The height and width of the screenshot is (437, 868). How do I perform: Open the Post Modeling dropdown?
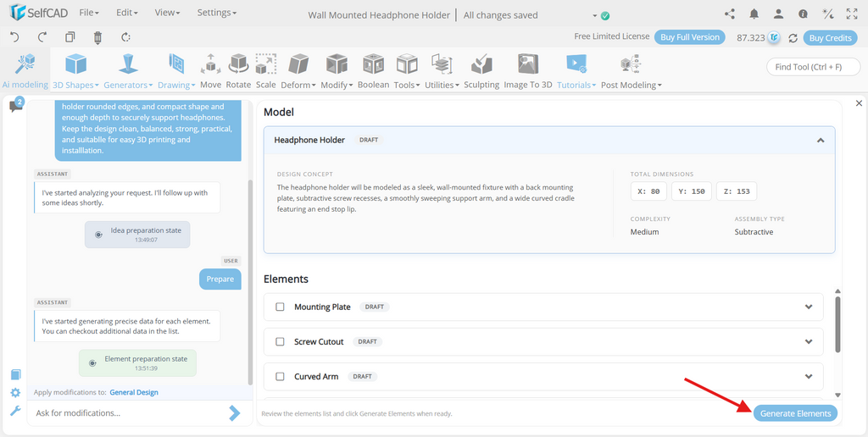(631, 71)
